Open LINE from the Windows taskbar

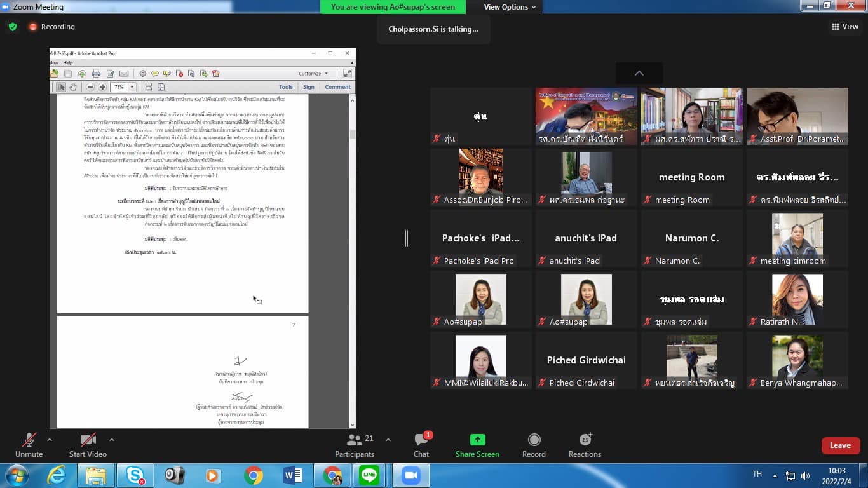coord(369,475)
